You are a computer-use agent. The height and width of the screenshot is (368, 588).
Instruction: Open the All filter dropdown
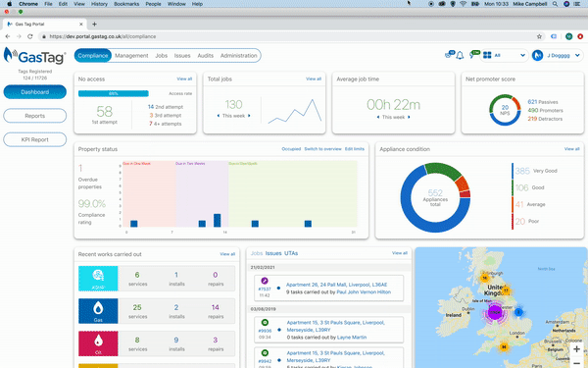click(x=504, y=55)
